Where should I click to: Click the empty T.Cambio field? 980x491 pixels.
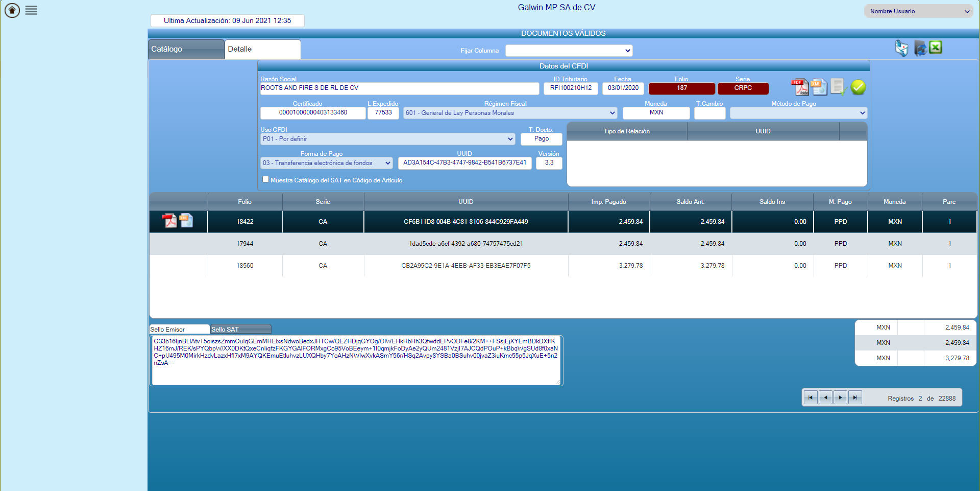(x=710, y=113)
